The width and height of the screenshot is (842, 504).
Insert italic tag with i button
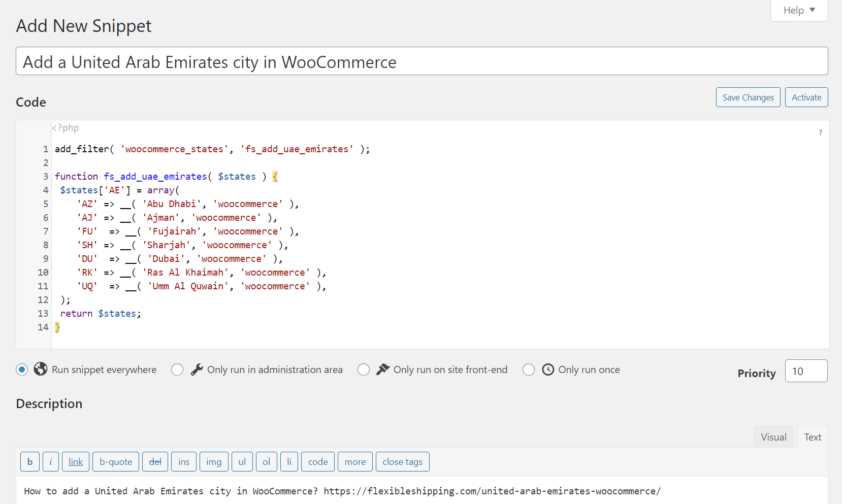tap(51, 462)
